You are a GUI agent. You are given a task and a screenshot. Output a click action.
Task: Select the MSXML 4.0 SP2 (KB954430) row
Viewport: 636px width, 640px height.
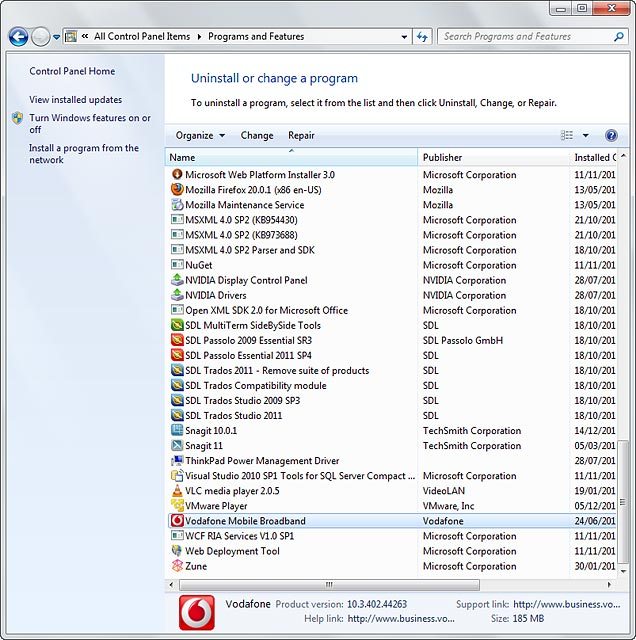tap(393, 220)
